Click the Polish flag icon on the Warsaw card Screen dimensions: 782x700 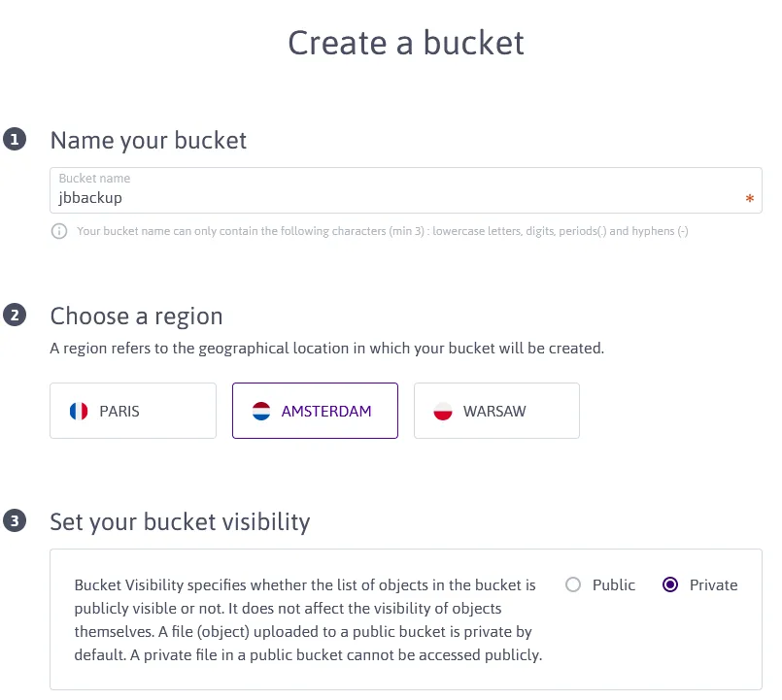point(443,410)
